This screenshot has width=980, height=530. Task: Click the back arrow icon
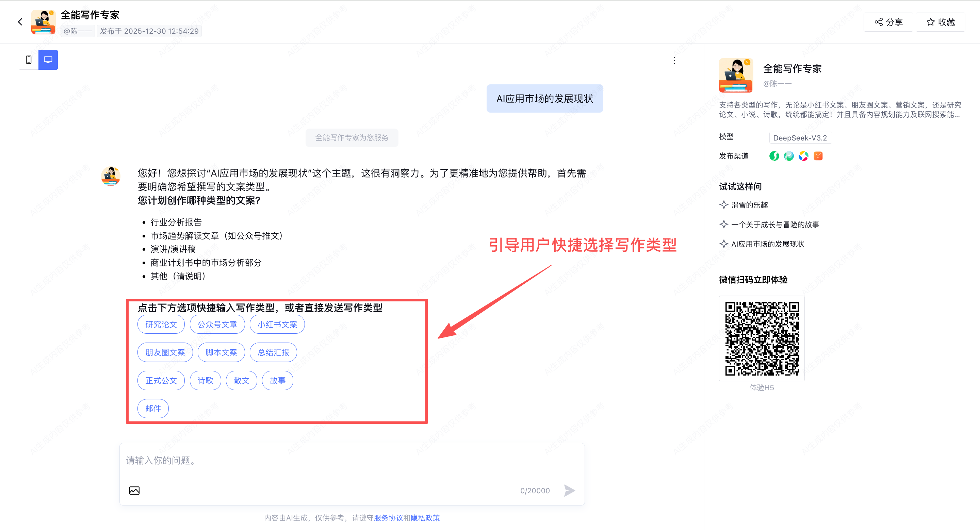pos(20,22)
